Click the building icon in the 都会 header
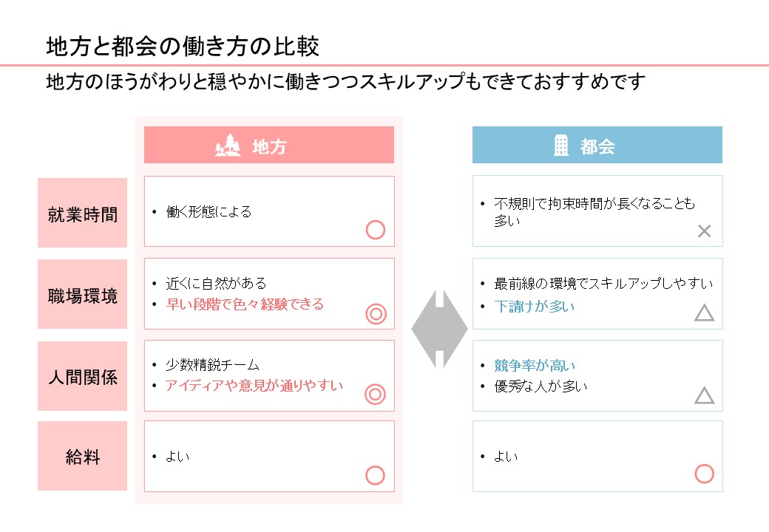Image resolution: width=769 pixels, height=532 pixels. [561, 146]
